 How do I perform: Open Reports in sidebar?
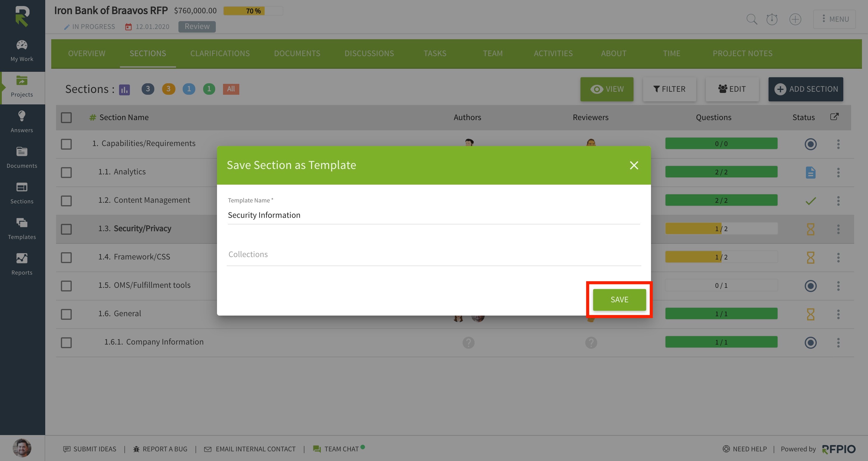coord(22,264)
